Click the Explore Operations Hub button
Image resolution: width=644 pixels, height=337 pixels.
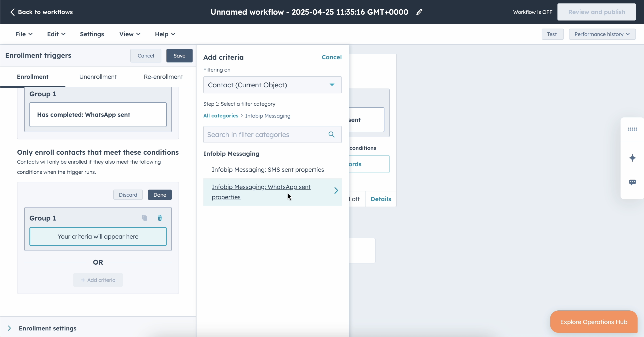593,322
